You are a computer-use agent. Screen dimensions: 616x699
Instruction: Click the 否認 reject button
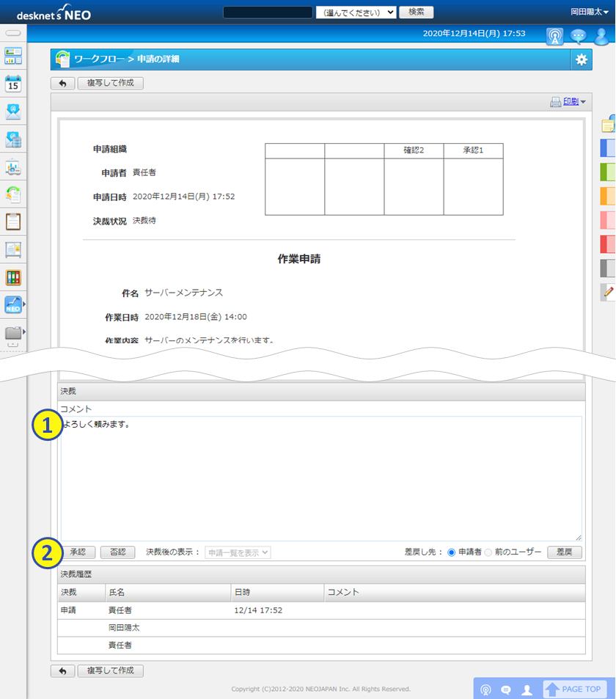tap(117, 552)
